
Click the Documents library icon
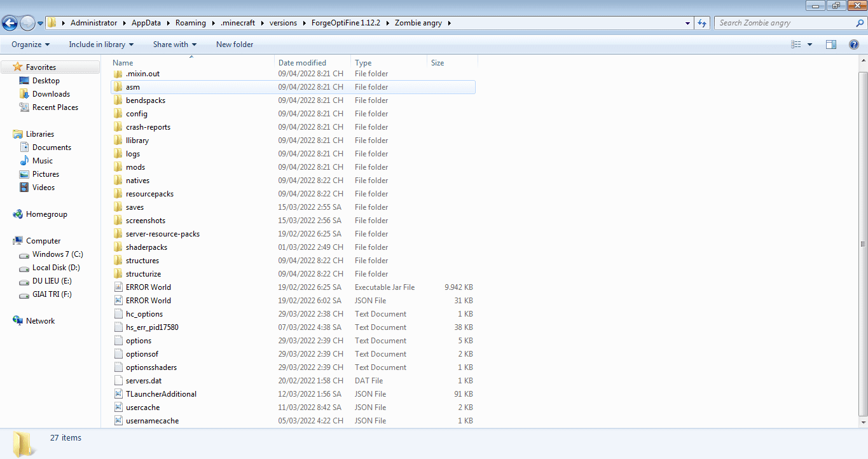[x=24, y=147]
